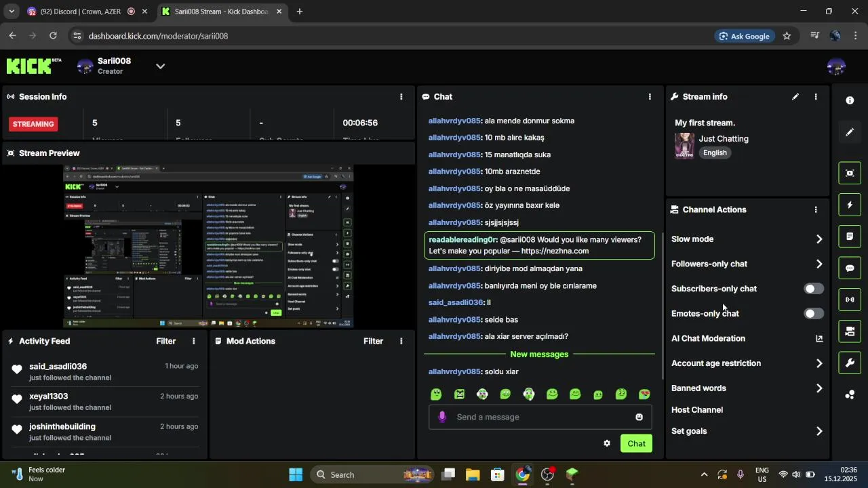Bookmark this page with the star
Screen dimensions: 868x488
[787, 36]
